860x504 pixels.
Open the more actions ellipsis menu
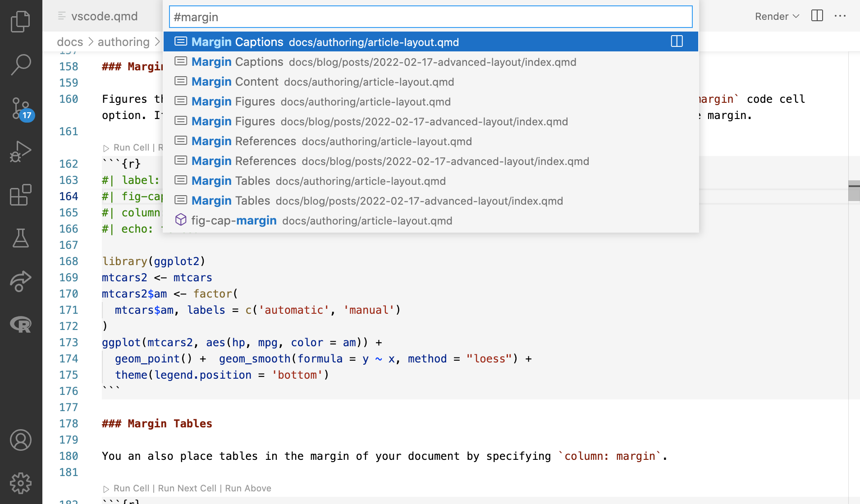841,16
